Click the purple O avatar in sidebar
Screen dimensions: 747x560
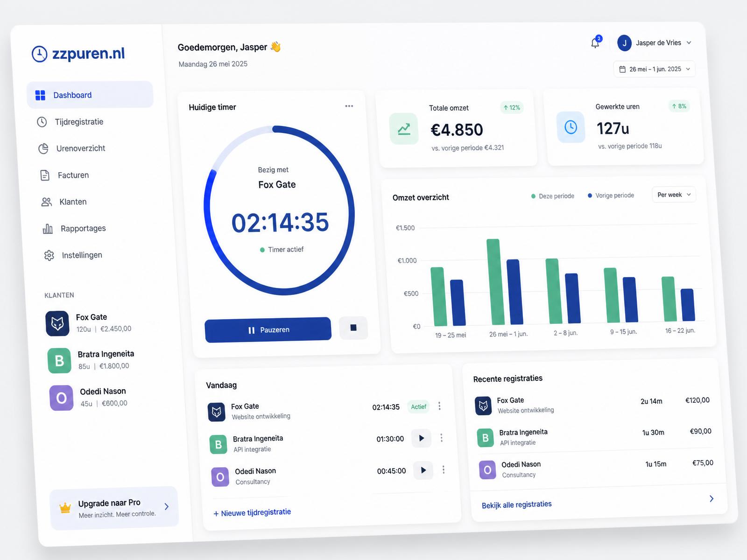click(x=61, y=398)
